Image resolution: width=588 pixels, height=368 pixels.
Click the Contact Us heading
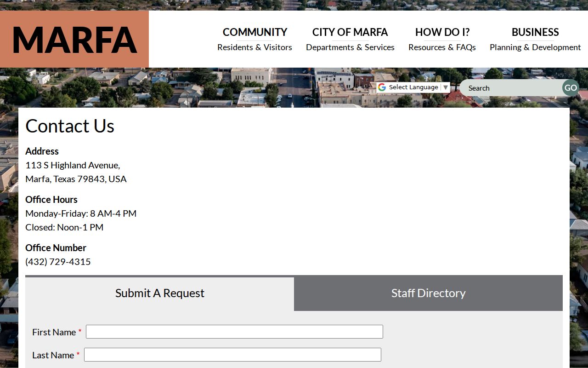(x=70, y=126)
